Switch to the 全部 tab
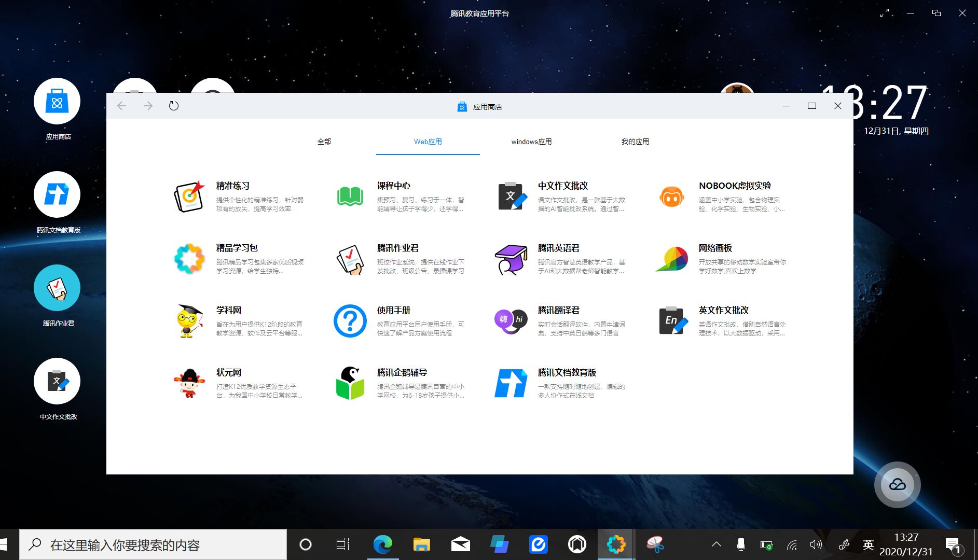 324,142
